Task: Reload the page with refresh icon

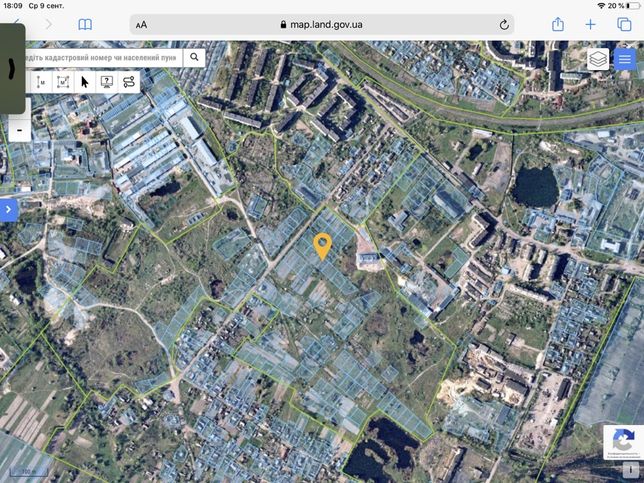Action: [x=504, y=25]
